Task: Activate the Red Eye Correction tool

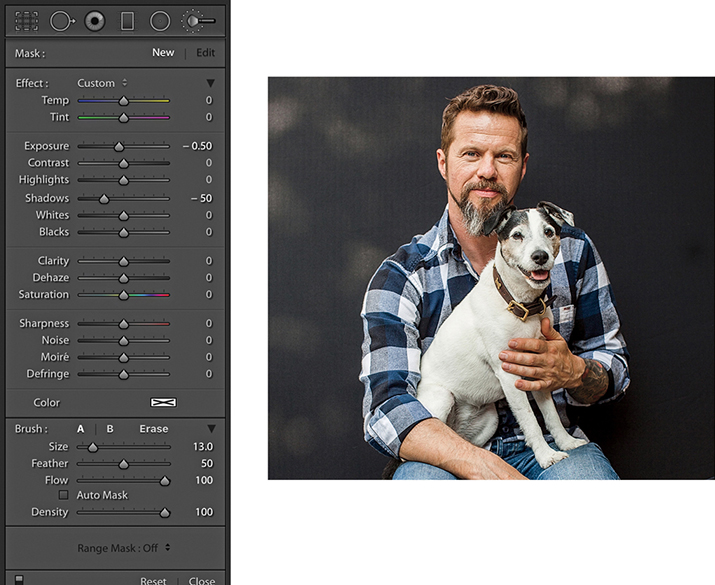Action: [x=95, y=20]
